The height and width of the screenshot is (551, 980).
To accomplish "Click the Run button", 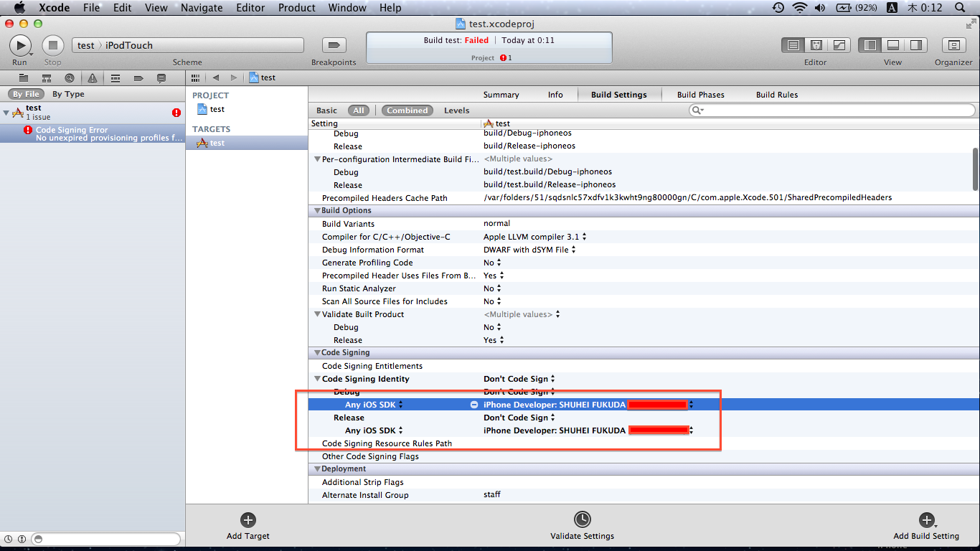I will [x=20, y=45].
